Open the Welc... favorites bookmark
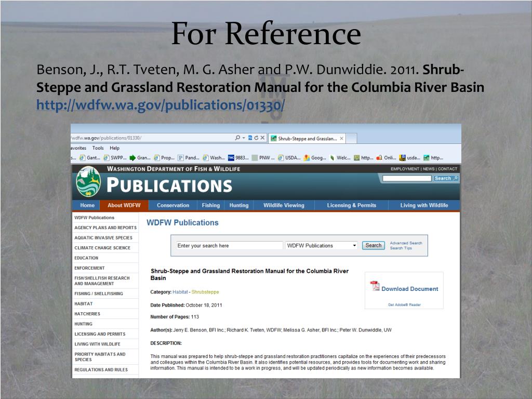The image size is (532, 399). (340, 158)
